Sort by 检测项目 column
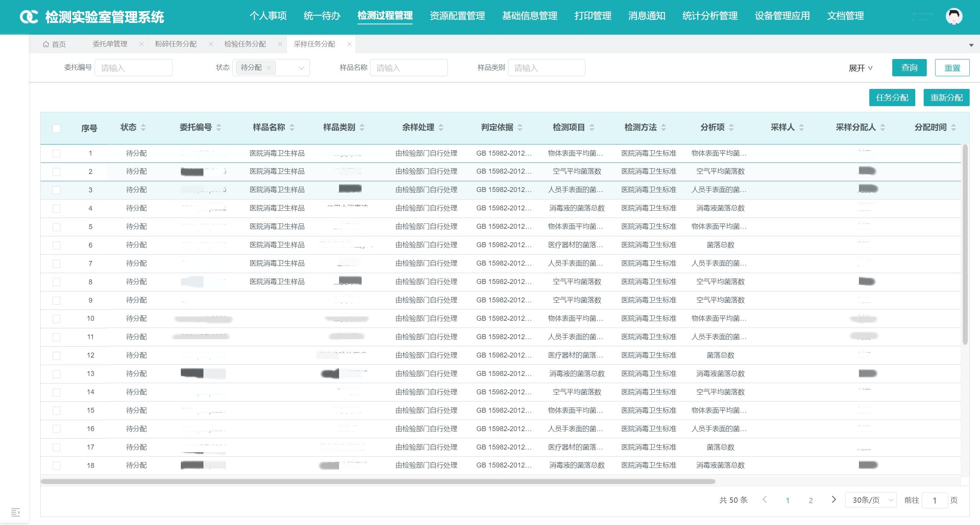980x525 pixels. [592, 127]
